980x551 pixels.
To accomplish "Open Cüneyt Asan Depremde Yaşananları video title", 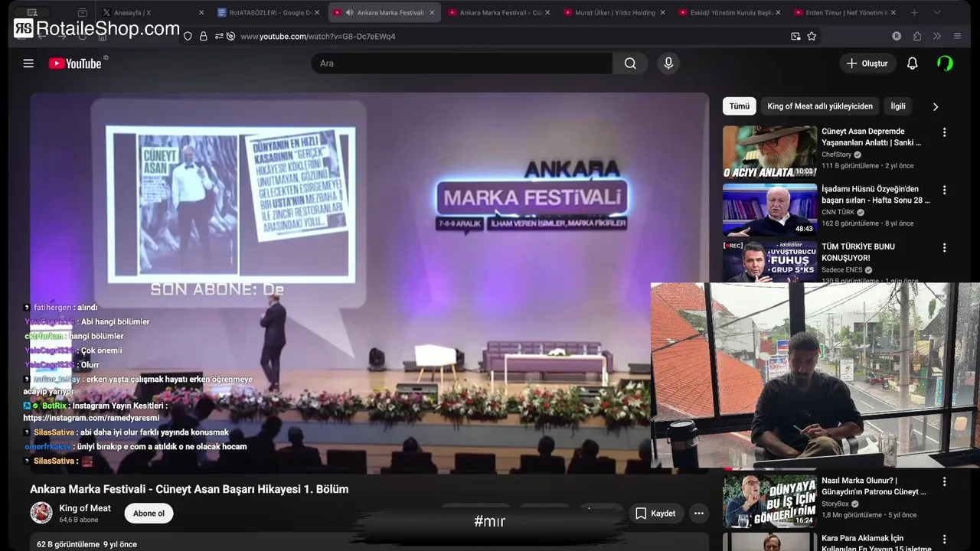I will pyautogui.click(x=871, y=137).
